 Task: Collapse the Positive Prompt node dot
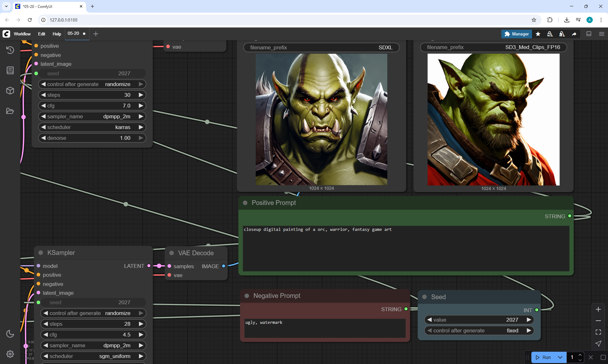click(x=245, y=203)
